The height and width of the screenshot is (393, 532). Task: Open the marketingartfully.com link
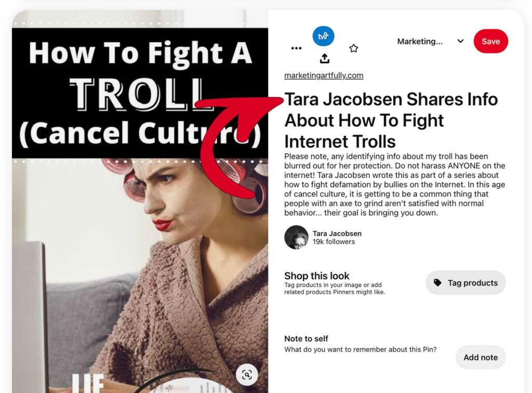[x=324, y=75]
